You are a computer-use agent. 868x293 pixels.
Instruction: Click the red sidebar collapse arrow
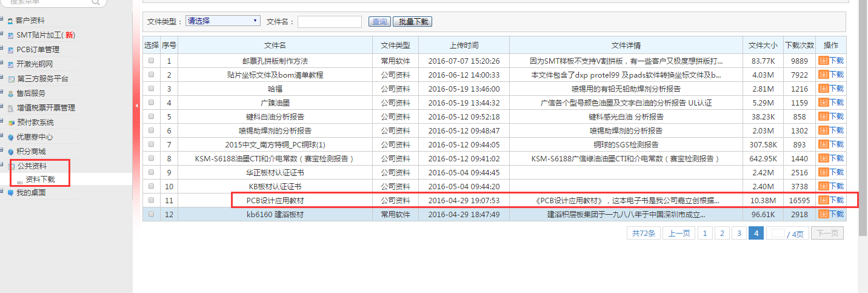click(136, 106)
